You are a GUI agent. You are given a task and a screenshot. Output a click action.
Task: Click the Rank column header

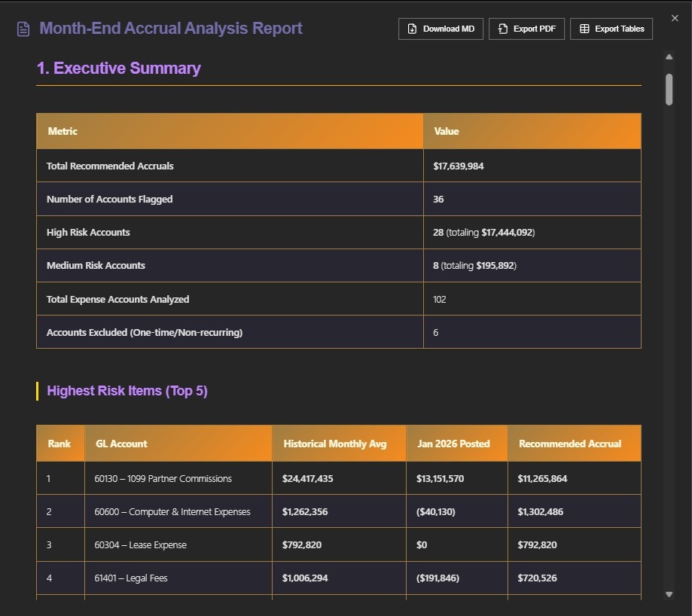point(59,444)
